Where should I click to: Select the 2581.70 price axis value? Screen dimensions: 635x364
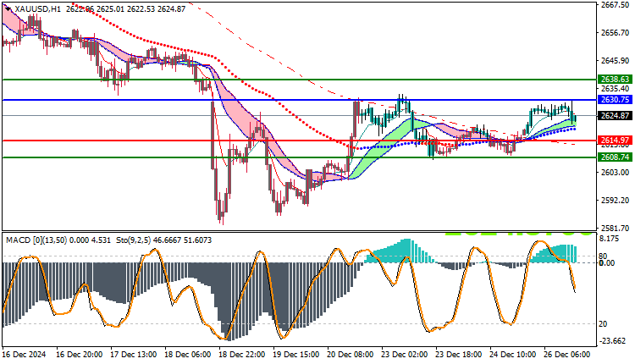(615, 228)
